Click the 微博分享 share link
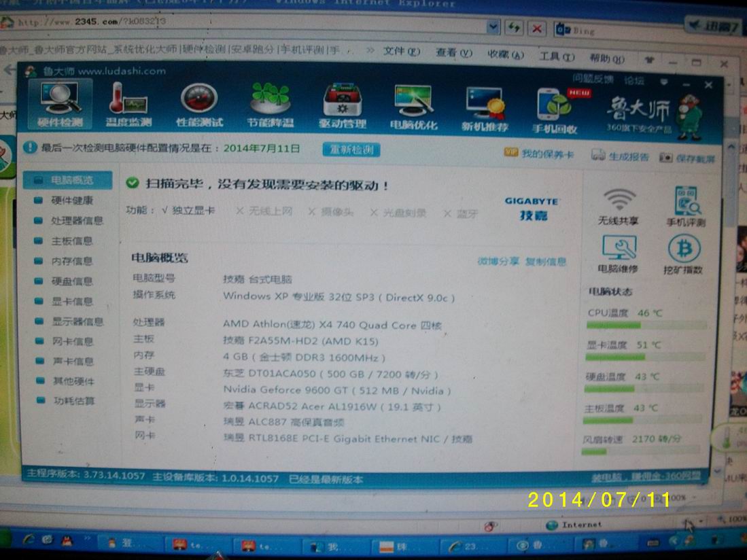The width and height of the screenshot is (747, 560). coord(498,262)
